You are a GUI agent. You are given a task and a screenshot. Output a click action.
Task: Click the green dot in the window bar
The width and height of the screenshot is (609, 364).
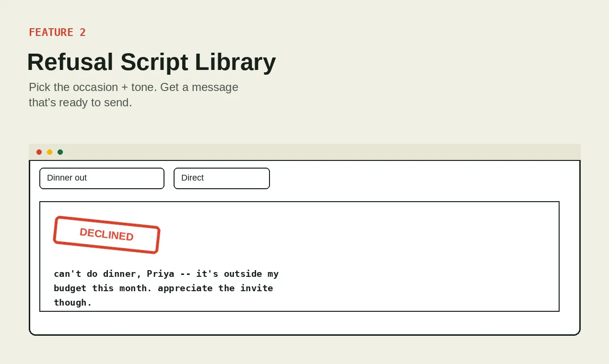click(60, 152)
